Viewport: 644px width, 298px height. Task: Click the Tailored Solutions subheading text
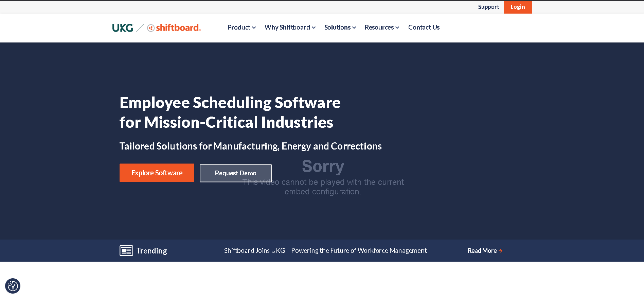pos(251,146)
